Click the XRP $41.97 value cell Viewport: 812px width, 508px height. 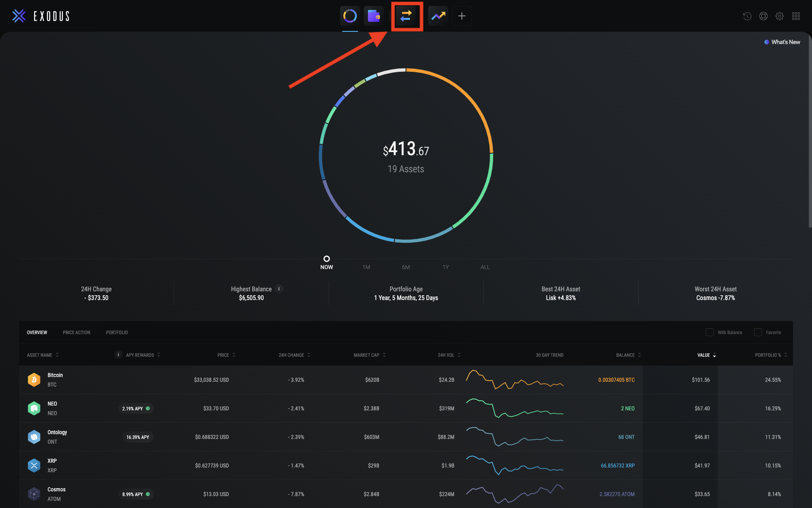702,466
